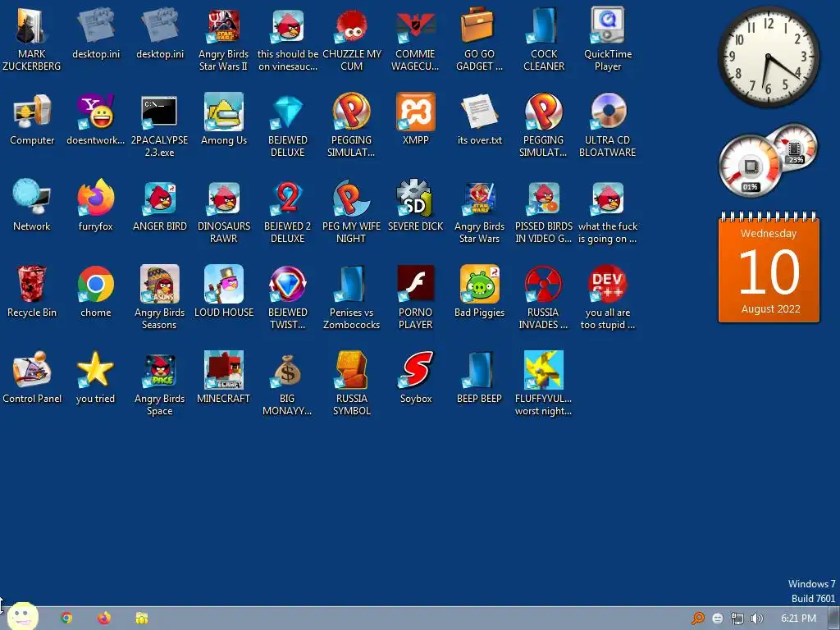Launch the Bad Piggies shortcut
840x630 pixels.
pyautogui.click(x=479, y=291)
